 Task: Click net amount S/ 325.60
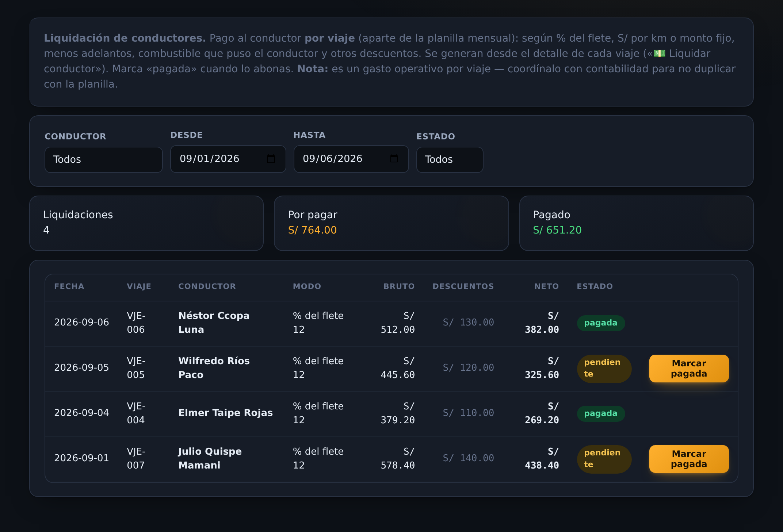click(542, 368)
